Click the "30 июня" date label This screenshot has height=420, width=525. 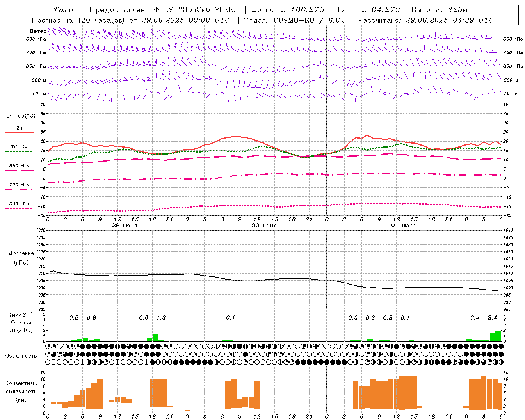pyautogui.click(x=264, y=226)
